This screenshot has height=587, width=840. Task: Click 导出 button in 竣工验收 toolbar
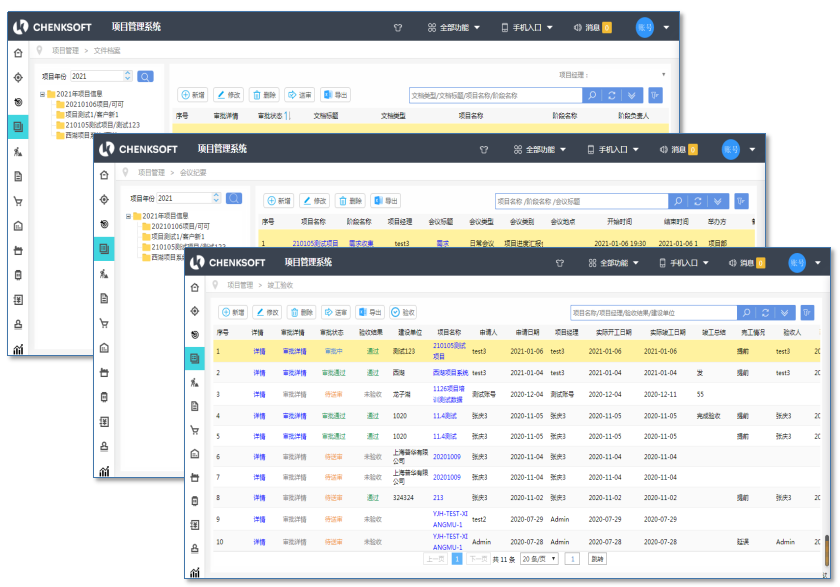[370, 312]
